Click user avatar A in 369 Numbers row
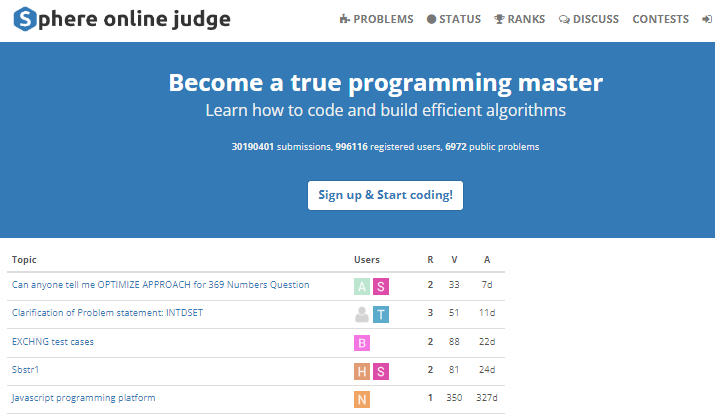 click(x=362, y=286)
